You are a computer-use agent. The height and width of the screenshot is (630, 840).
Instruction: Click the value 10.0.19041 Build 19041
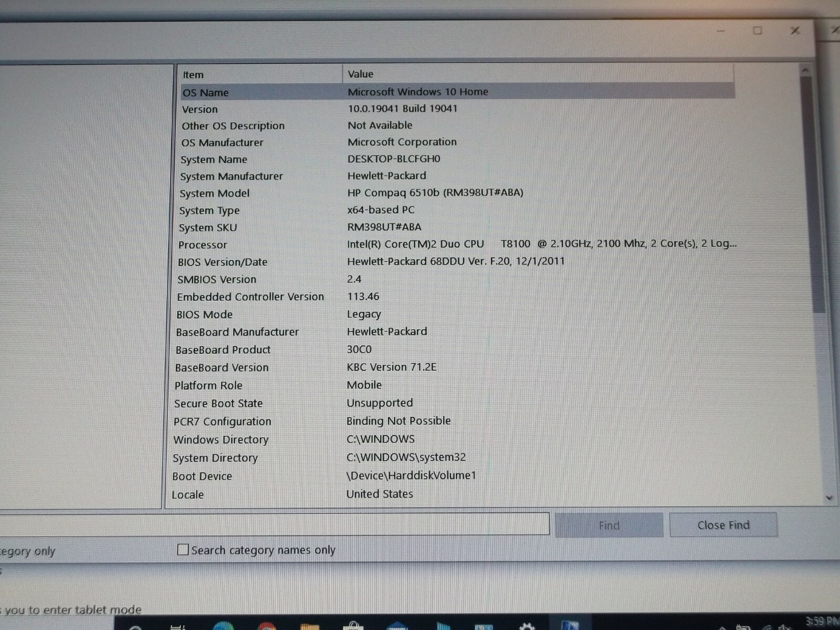click(x=402, y=108)
